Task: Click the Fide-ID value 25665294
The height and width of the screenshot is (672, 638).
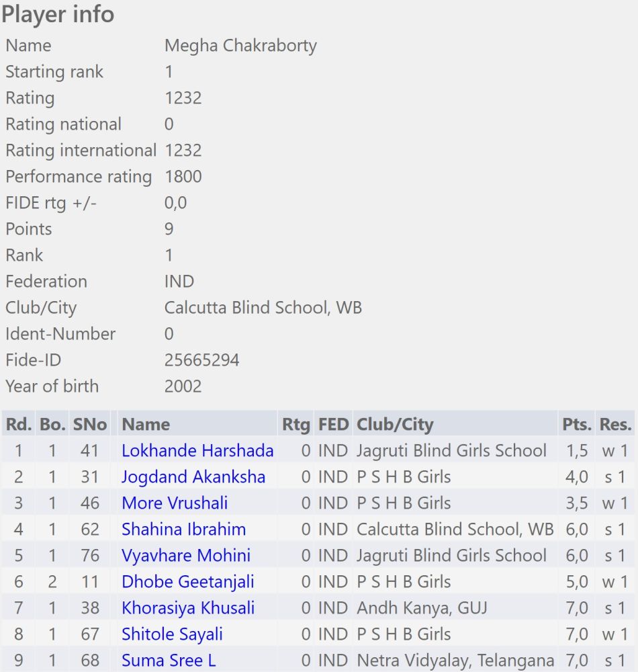Action: tap(201, 360)
